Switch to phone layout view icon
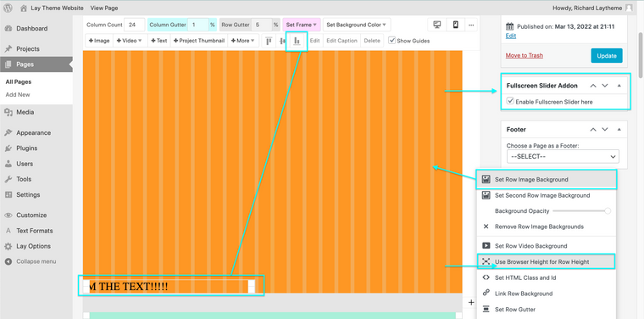 tap(456, 25)
